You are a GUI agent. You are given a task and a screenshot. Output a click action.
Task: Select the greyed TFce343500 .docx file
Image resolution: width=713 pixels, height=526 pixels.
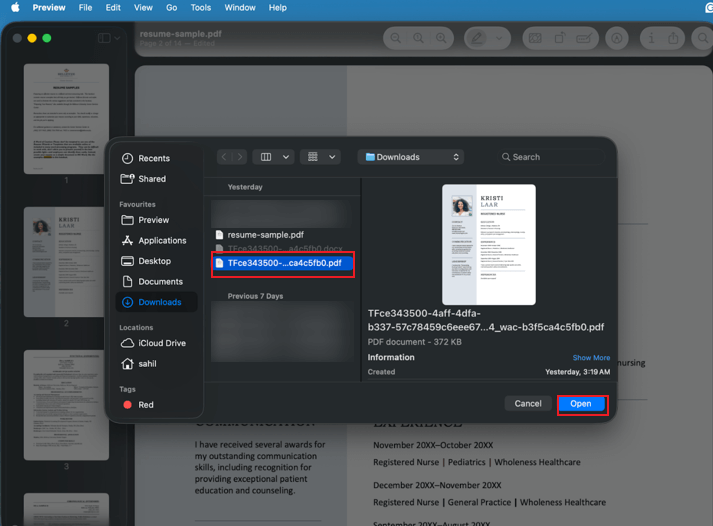pos(282,248)
